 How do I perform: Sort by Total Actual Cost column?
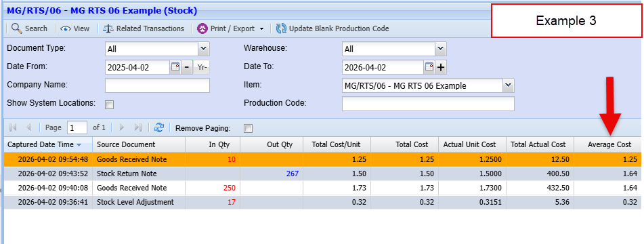pyautogui.click(x=540, y=144)
